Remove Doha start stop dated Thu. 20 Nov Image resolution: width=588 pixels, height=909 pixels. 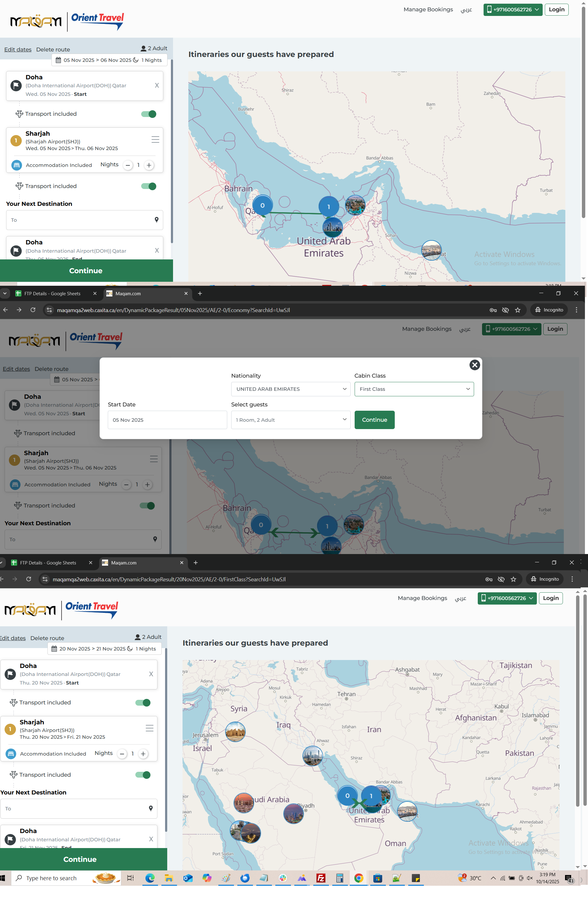tap(151, 674)
